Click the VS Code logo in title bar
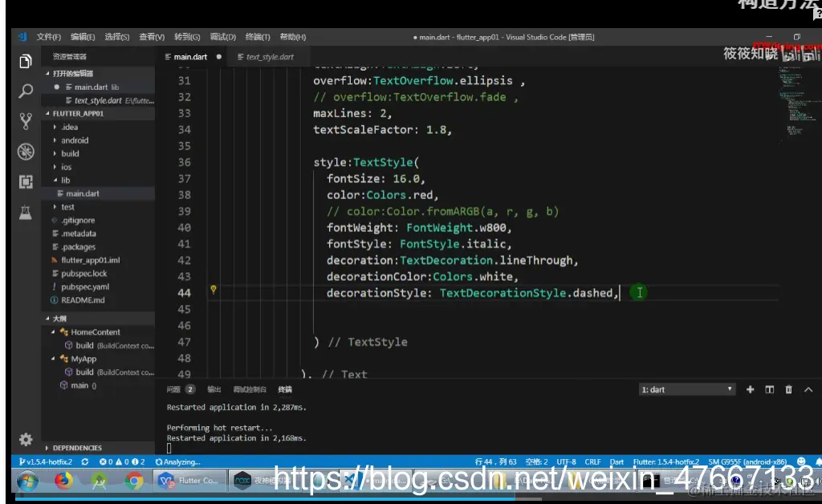This screenshot has width=822, height=504. [22, 37]
